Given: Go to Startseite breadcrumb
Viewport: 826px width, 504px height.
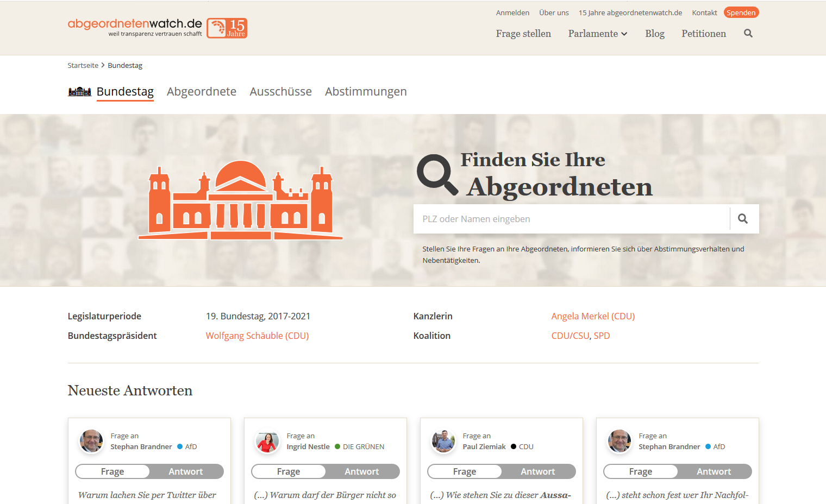Looking at the screenshot, I should click(x=83, y=65).
